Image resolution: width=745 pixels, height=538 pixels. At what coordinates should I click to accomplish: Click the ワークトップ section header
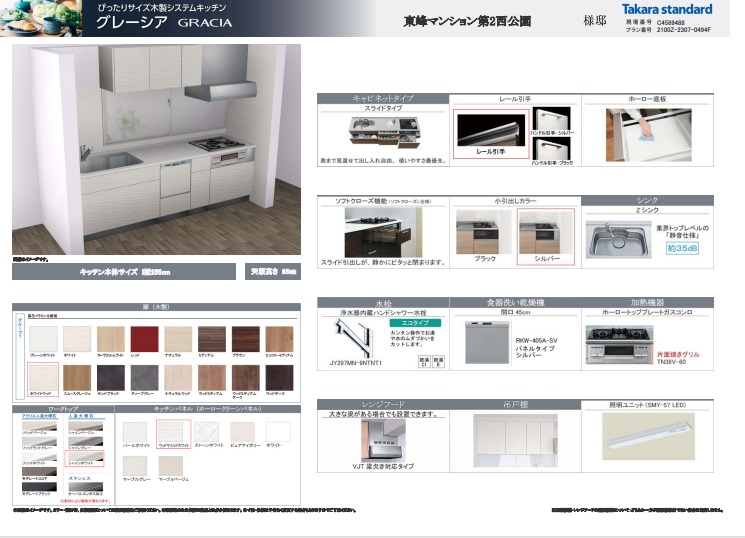click(63, 409)
